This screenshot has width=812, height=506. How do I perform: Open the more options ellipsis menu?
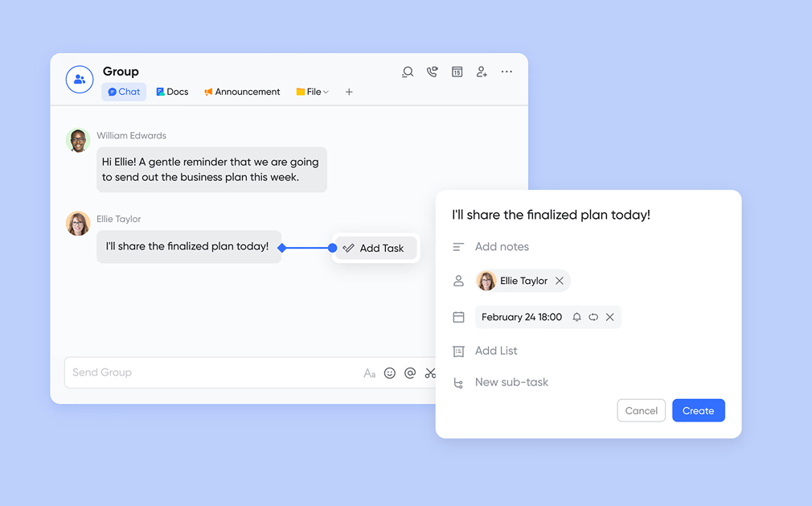click(x=506, y=72)
